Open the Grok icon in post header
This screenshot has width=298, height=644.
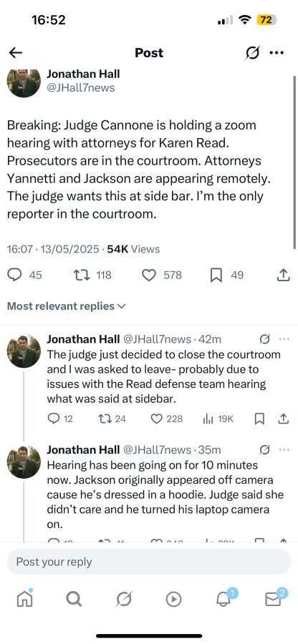point(252,52)
